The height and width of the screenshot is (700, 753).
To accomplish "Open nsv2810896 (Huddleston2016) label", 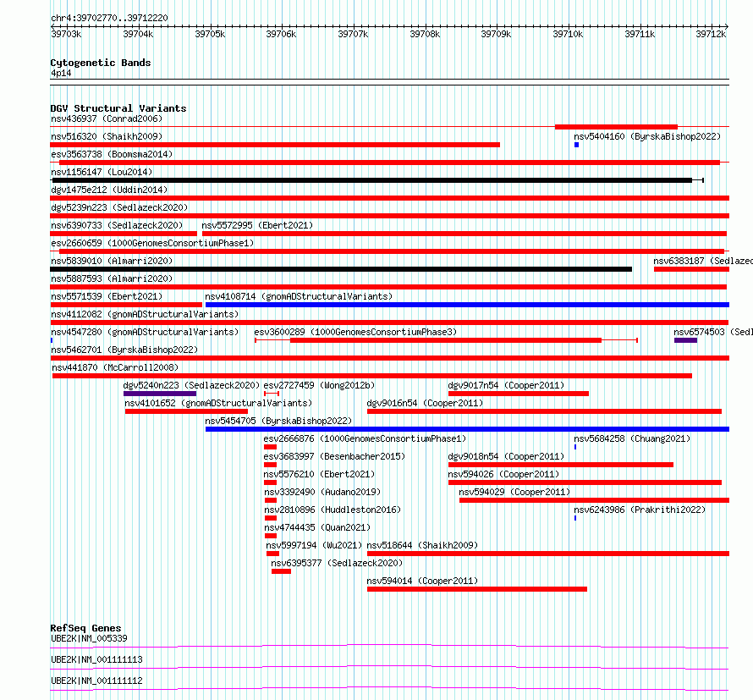I will coord(333,510).
